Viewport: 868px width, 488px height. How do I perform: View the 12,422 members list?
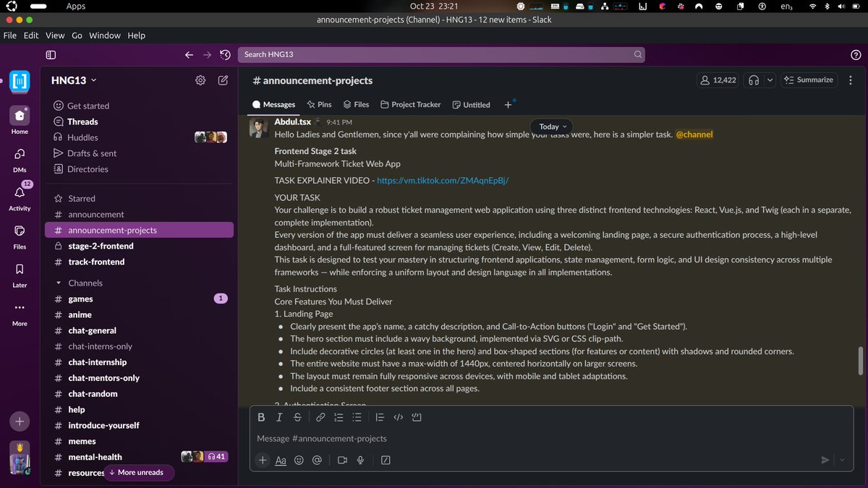click(718, 80)
